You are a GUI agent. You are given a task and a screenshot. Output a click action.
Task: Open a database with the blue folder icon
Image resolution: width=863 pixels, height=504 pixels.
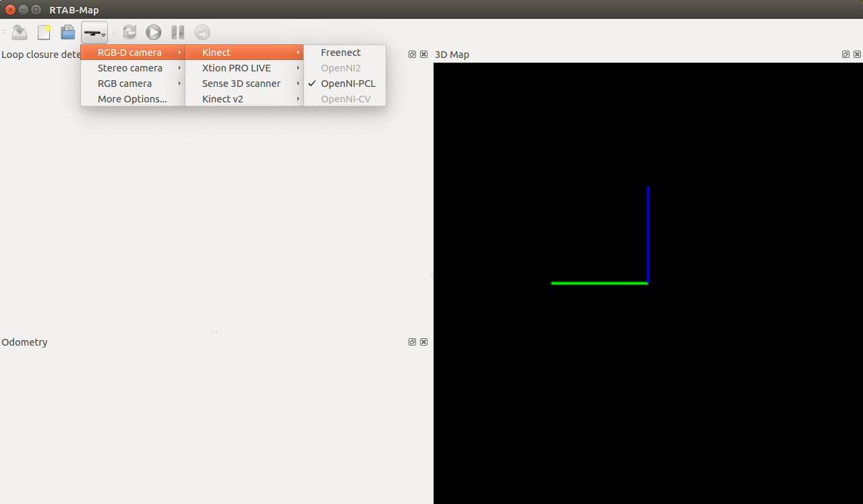tap(68, 32)
